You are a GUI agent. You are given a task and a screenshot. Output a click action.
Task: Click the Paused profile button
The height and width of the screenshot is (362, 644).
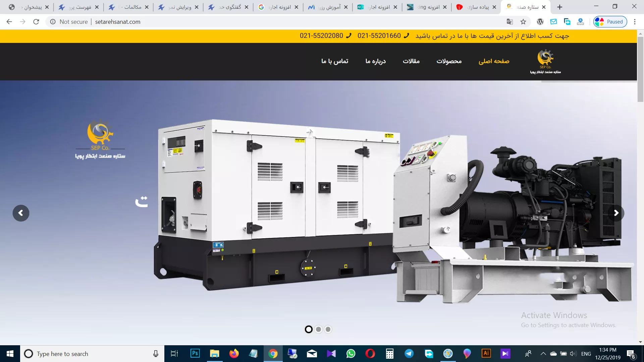pos(610,22)
